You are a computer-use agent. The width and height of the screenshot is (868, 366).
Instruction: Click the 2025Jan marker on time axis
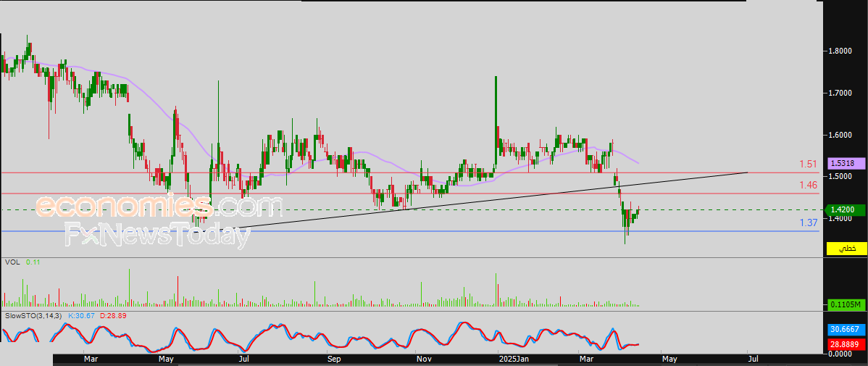click(x=514, y=358)
